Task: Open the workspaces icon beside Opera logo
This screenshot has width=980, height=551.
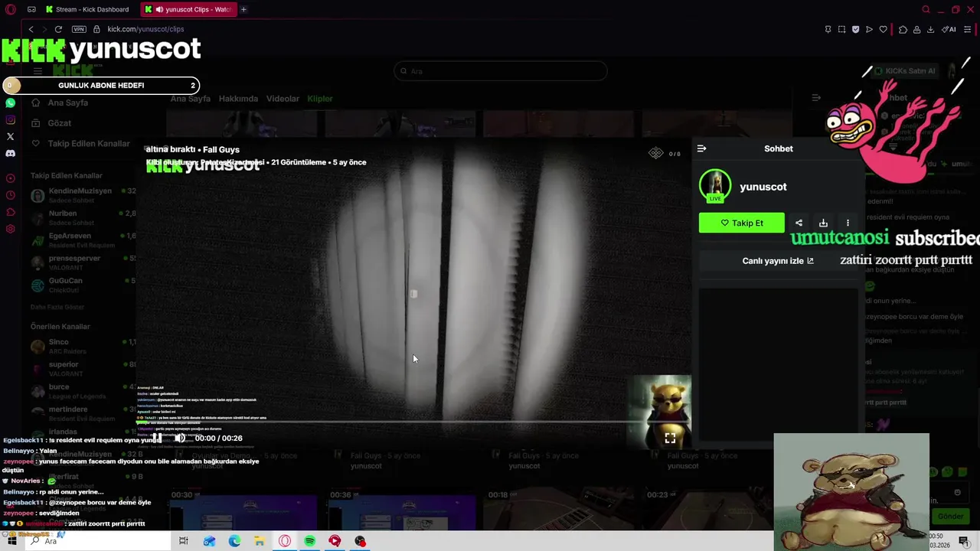Action: coord(31,9)
